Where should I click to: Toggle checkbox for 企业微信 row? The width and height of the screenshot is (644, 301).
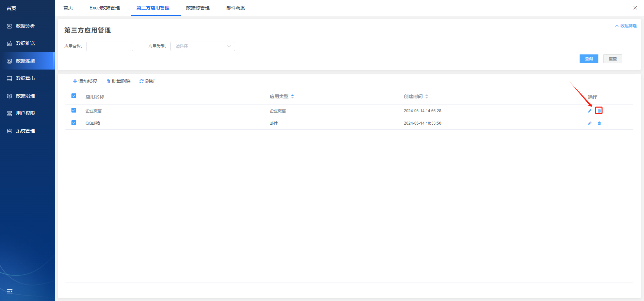point(74,110)
